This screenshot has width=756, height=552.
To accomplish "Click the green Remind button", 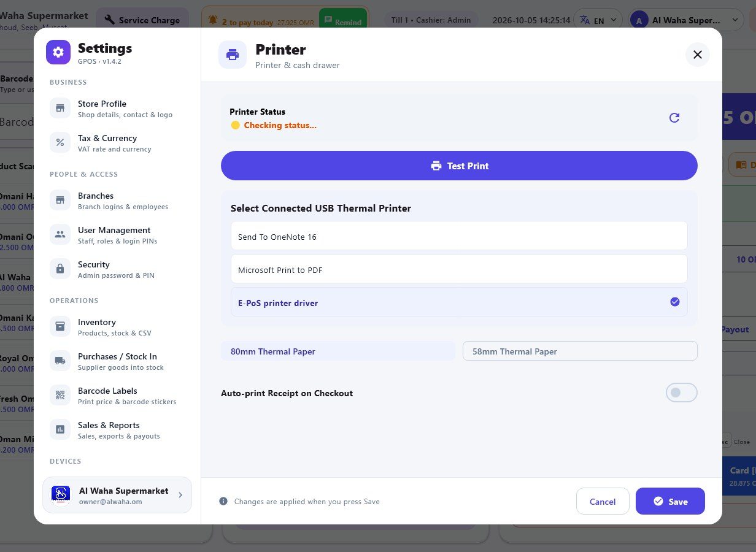I will pyautogui.click(x=343, y=21).
